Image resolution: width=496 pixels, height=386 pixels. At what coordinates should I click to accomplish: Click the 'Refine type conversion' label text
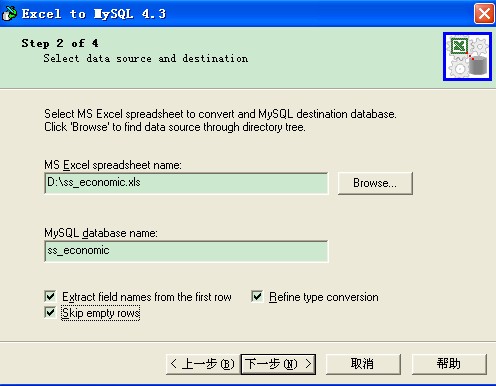(324, 297)
